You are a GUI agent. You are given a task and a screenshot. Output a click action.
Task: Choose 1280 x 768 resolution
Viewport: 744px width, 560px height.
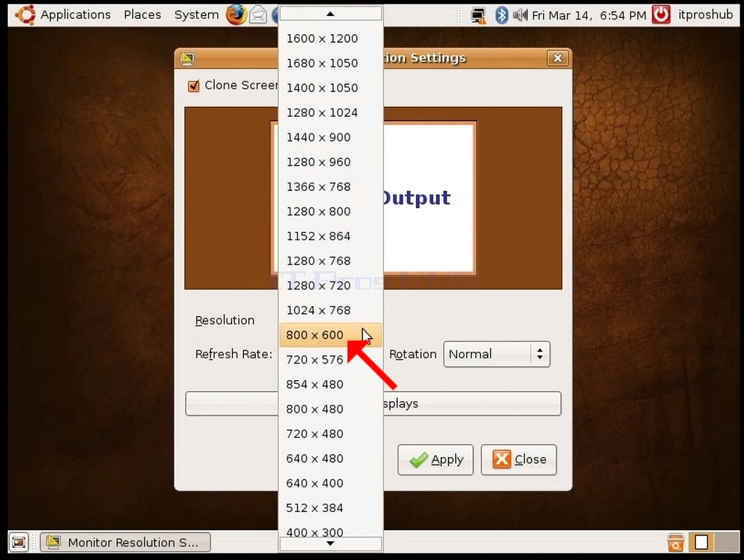tap(330, 260)
